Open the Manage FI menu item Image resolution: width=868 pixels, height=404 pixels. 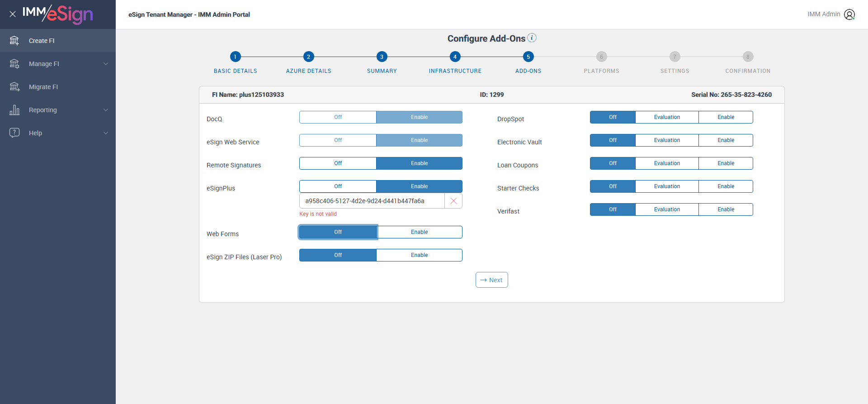pos(58,64)
